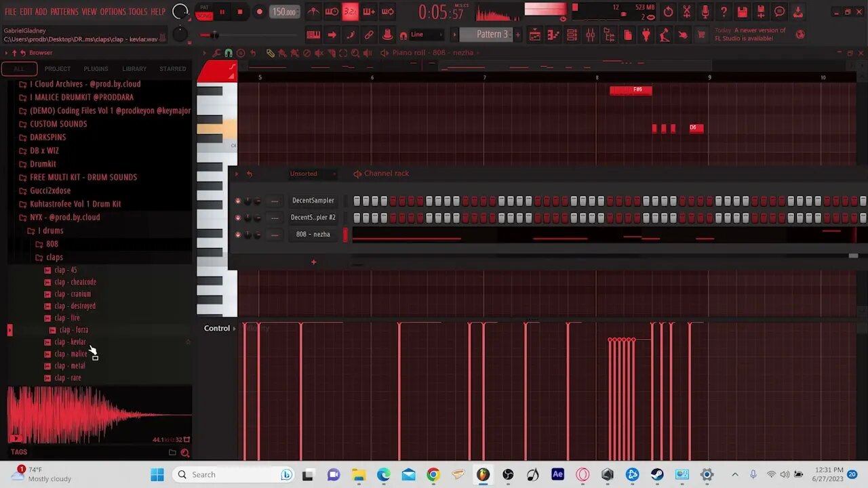Viewport: 868px width, 488px height.
Task: Open the content library shopping cart icon
Action: coord(701,35)
